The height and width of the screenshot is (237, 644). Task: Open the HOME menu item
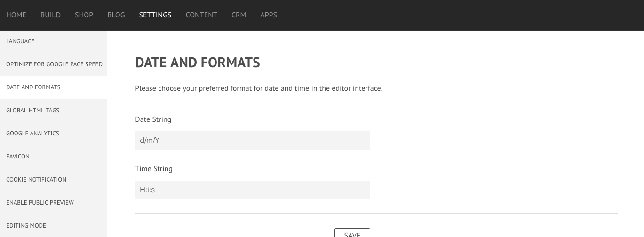(x=16, y=15)
